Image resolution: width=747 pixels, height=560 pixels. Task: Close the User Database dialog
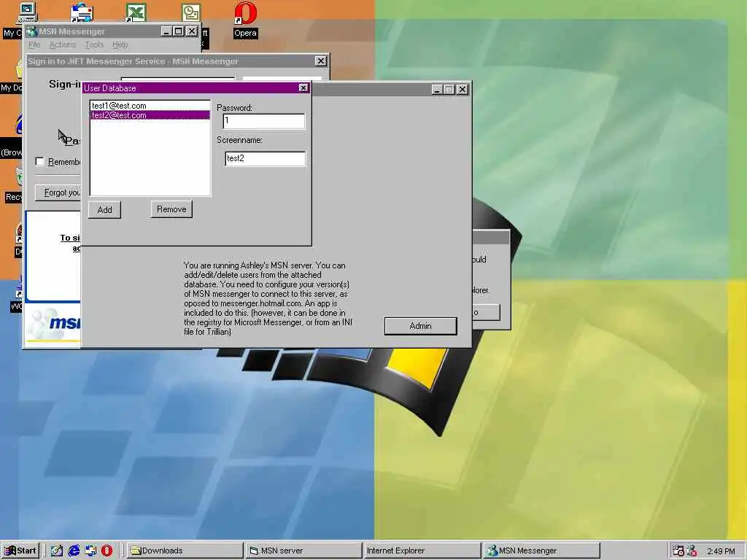[x=303, y=88]
